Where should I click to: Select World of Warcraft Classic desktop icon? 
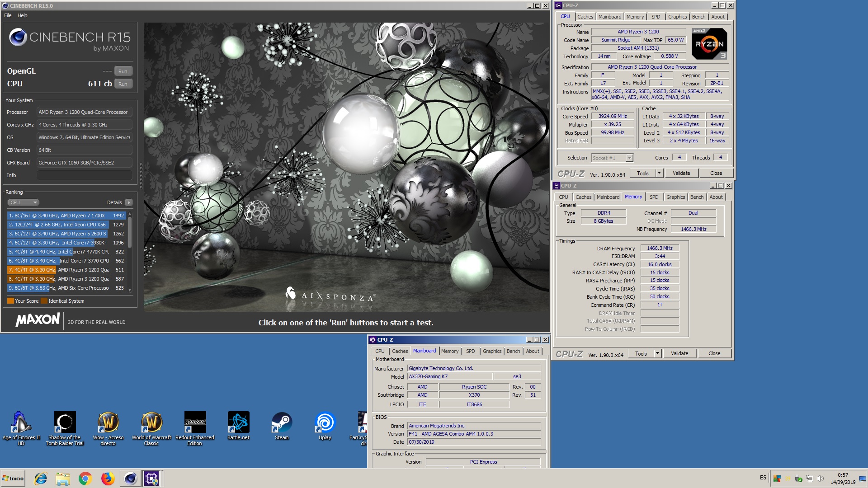pos(151,428)
